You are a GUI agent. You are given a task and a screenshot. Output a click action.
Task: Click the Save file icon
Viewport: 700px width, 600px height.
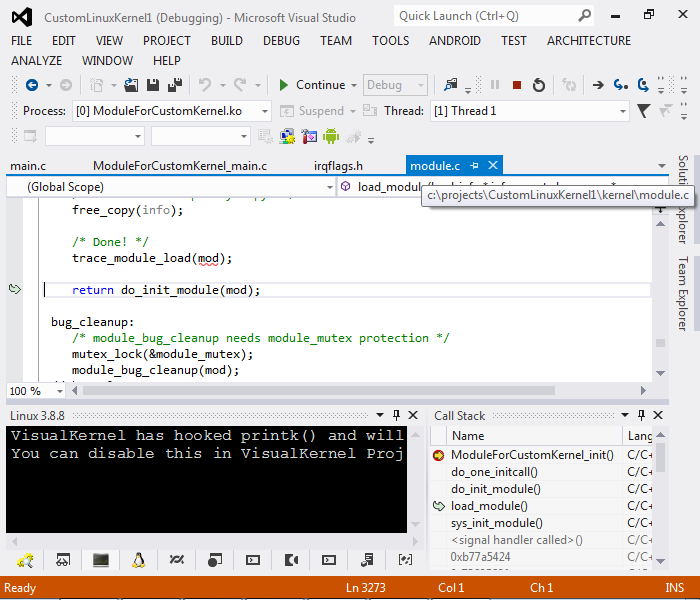tap(153, 85)
